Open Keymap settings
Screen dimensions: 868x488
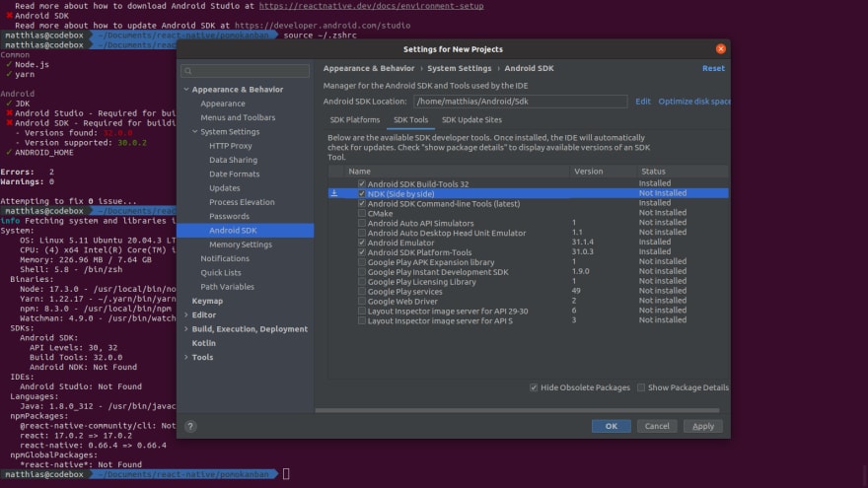pos(207,301)
